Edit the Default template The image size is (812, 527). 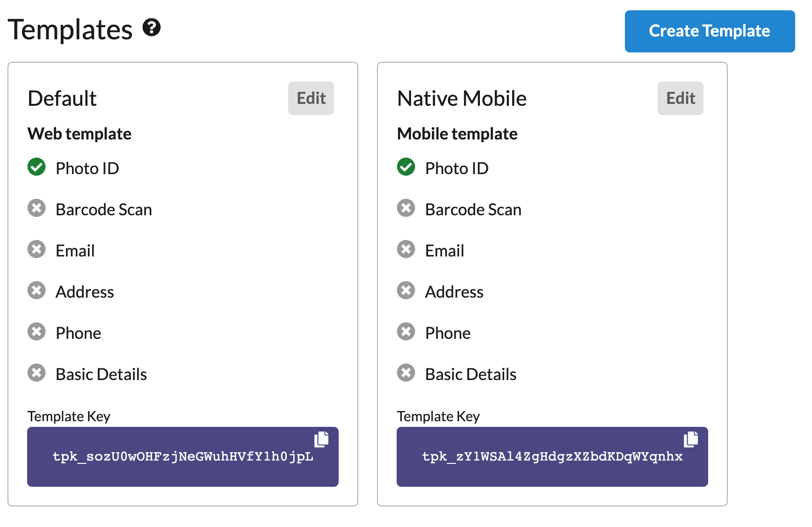tap(311, 98)
